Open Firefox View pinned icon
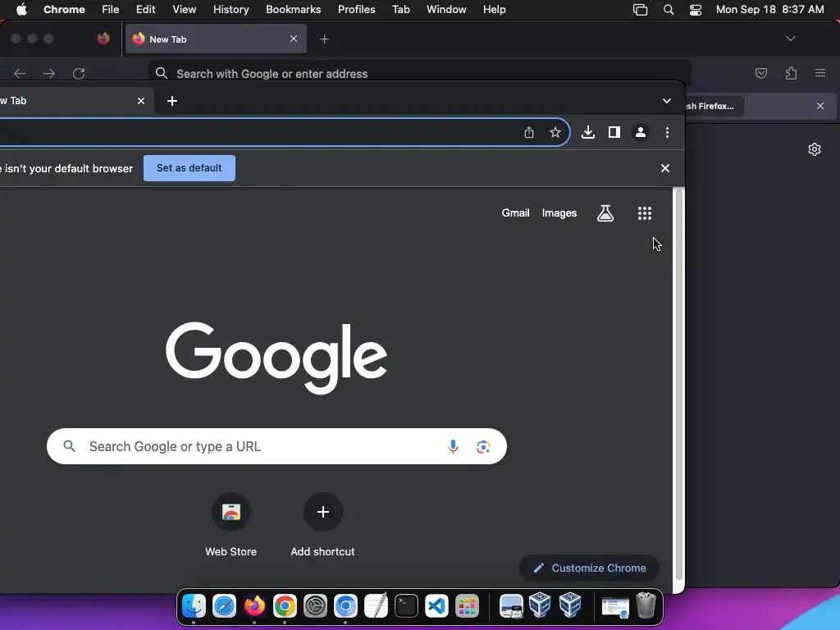Screen dimensions: 840x630 tap(103, 39)
